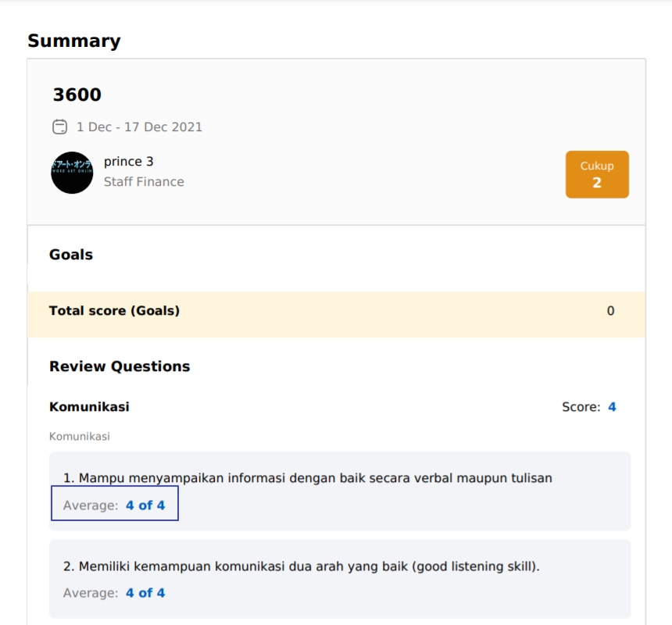Image resolution: width=672 pixels, height=625 pixels.
Task: Select question 1 about verbal maupun tulisan
Action: (308, 478)
